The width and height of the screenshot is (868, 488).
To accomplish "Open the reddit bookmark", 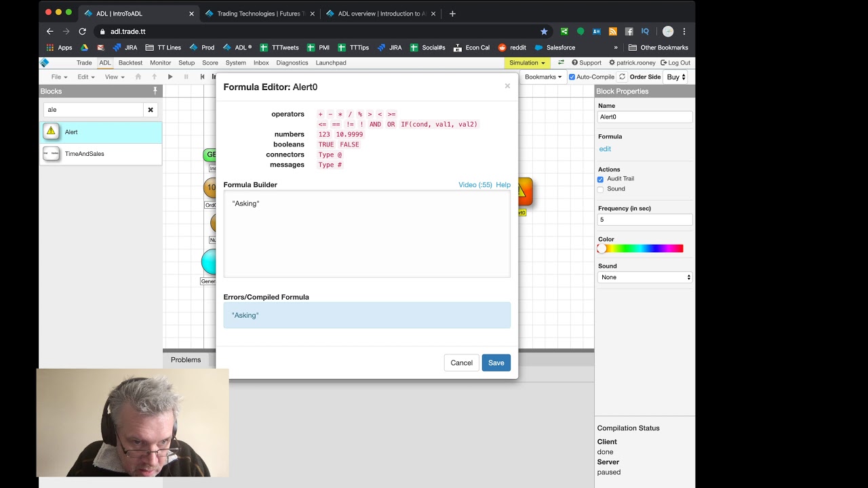I will click(x=512, y=47).
